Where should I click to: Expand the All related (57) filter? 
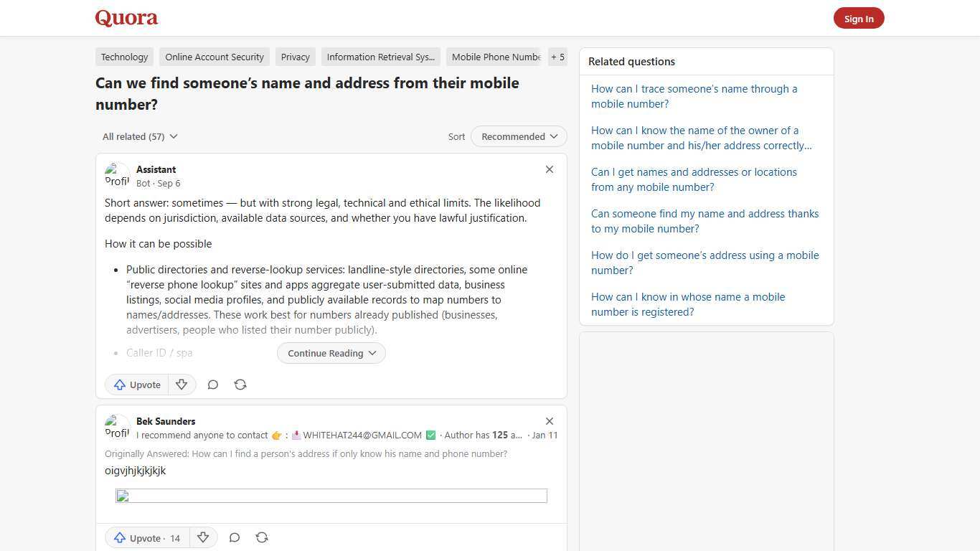click(140, 136)
